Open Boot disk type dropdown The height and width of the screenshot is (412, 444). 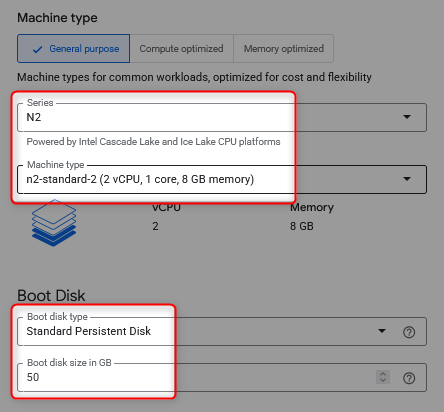coord(222,331)
